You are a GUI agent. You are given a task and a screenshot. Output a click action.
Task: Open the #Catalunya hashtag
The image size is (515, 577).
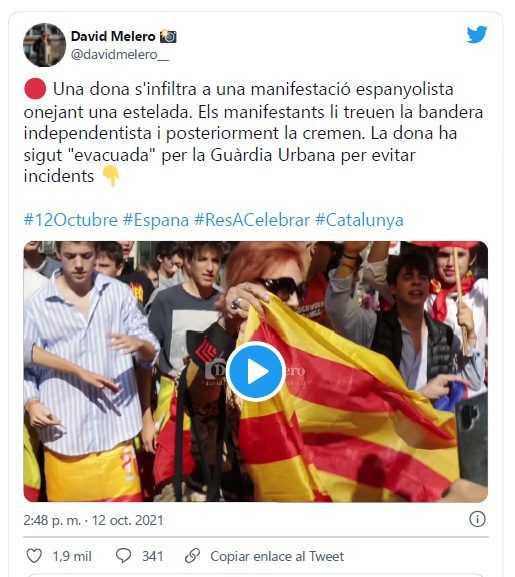(359, 220)
